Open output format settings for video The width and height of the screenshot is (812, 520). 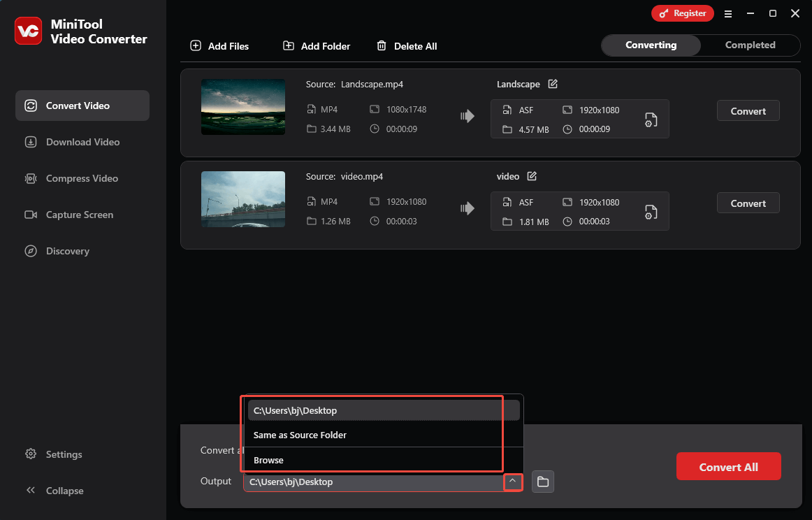click(x=651, y=212)
